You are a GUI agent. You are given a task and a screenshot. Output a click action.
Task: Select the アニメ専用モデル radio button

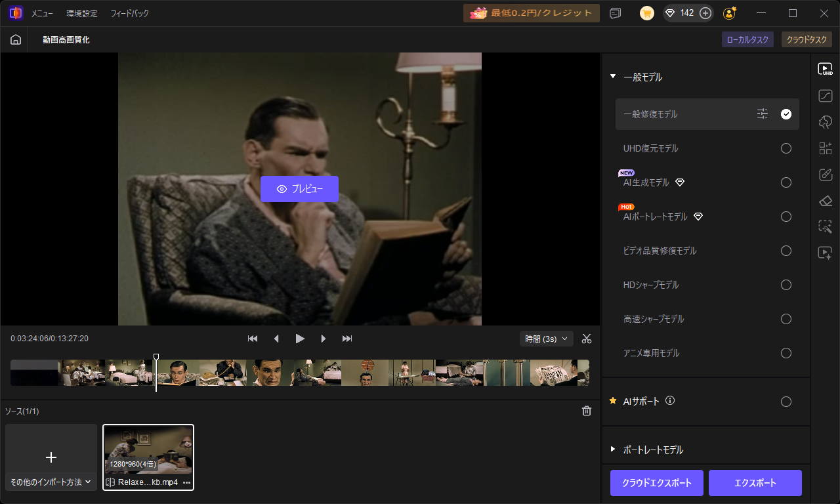click(786, 353)
